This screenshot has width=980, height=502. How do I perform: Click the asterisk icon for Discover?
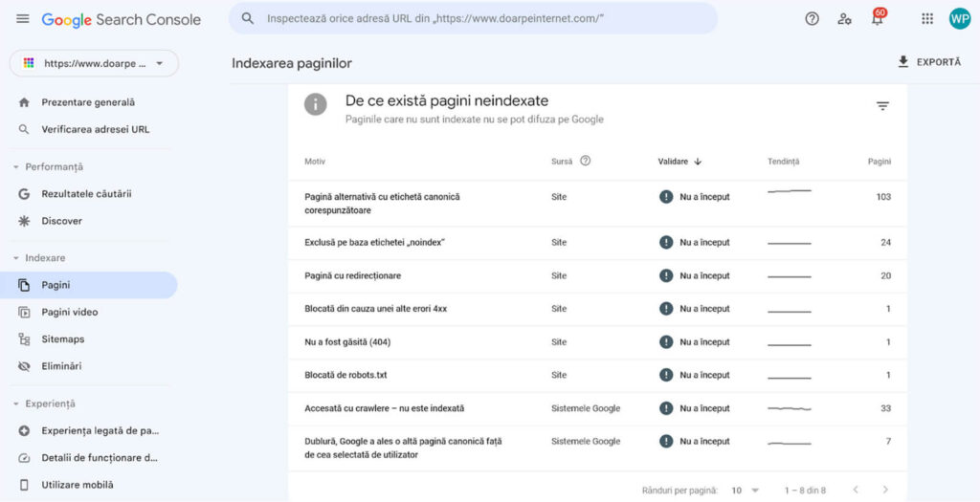(x=24, y=221)
